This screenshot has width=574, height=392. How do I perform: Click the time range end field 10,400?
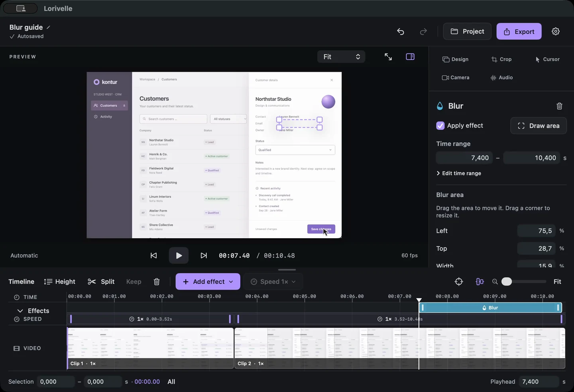pyautogui.click(x=531, y=158)
